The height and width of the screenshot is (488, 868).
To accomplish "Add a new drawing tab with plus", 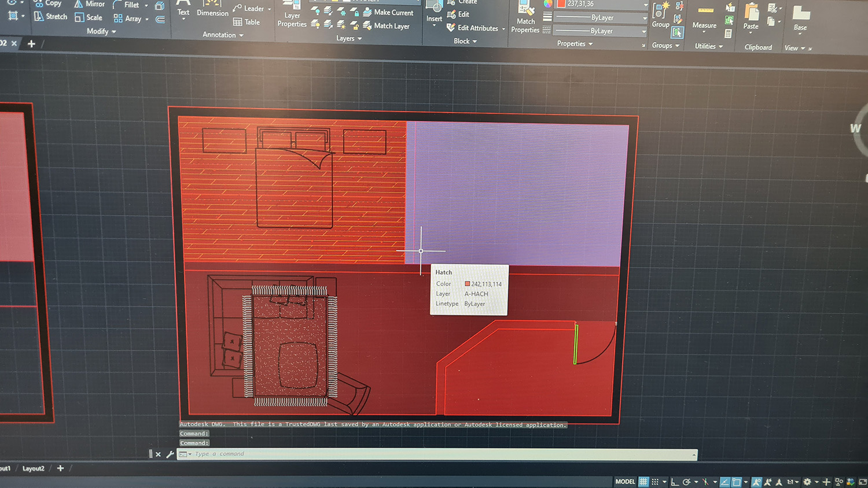I will (x=31, y=44).
